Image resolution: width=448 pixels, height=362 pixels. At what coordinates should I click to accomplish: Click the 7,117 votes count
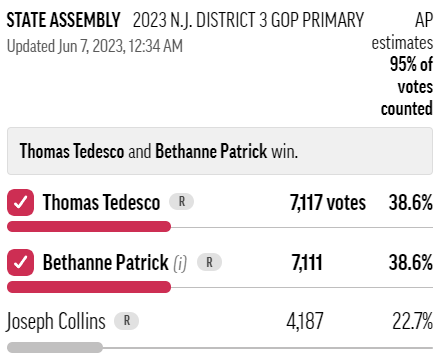click(x=328, y=203)
